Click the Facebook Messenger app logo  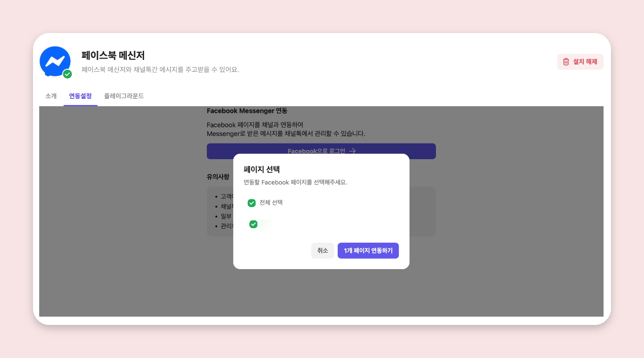(x=55, y=61)
